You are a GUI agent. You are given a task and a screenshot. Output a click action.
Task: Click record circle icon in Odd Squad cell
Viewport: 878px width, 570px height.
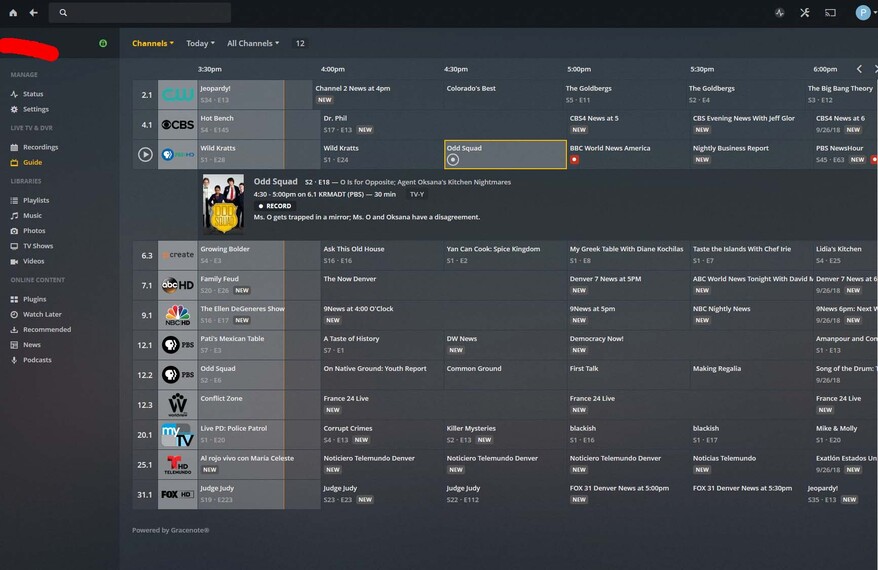[x=453, y=160]
